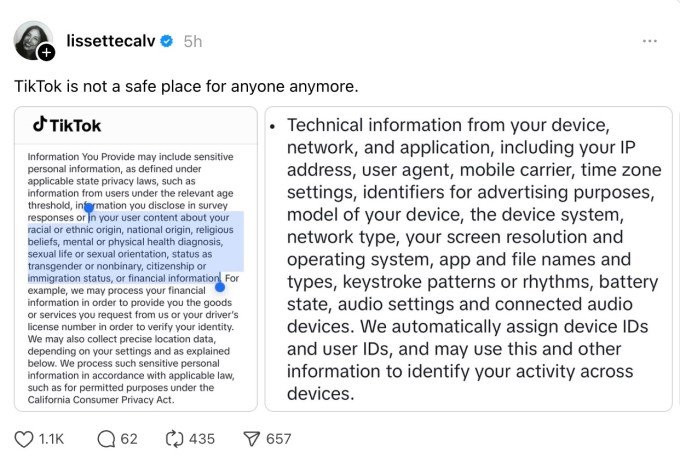Open the Technical information screenshot image

coord(468,258)
